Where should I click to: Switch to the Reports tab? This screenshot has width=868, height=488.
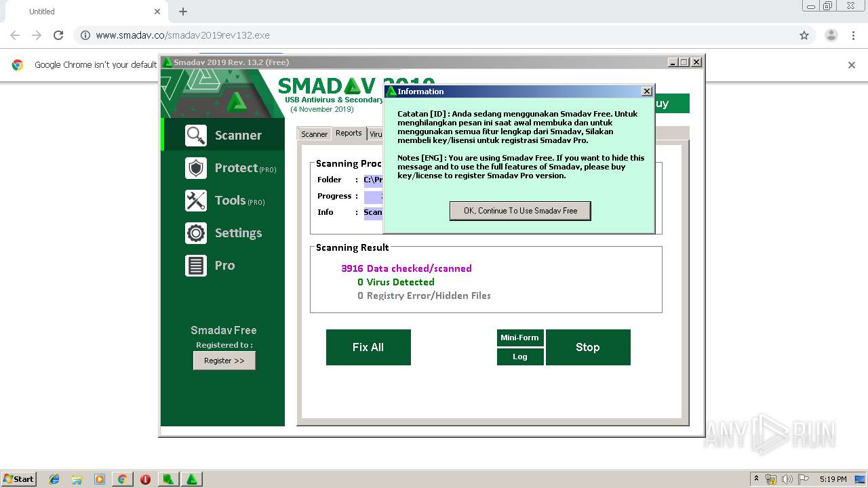[x=349, y=134]
